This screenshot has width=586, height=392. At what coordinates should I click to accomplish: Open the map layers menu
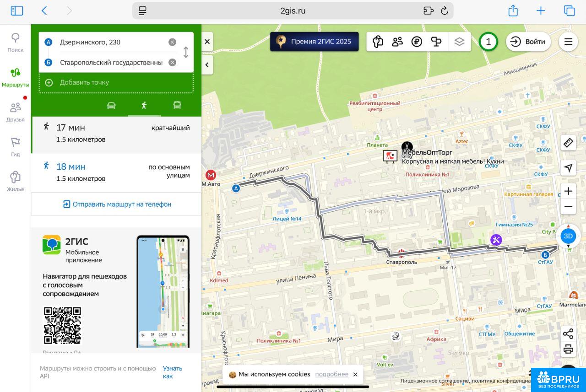point(459,42)
